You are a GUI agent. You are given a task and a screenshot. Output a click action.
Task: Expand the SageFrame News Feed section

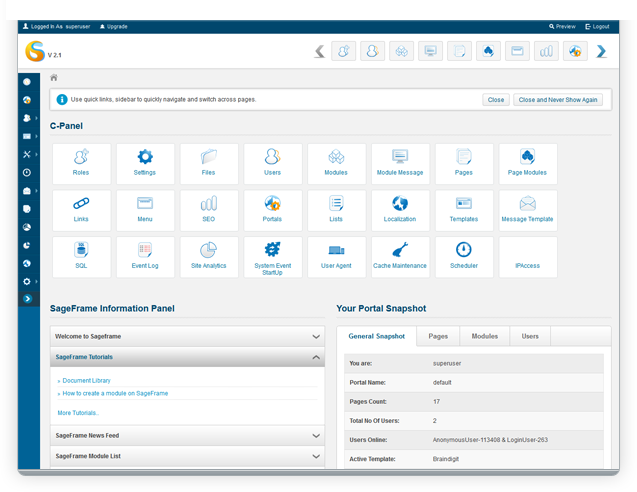click(x=187, y=436)
